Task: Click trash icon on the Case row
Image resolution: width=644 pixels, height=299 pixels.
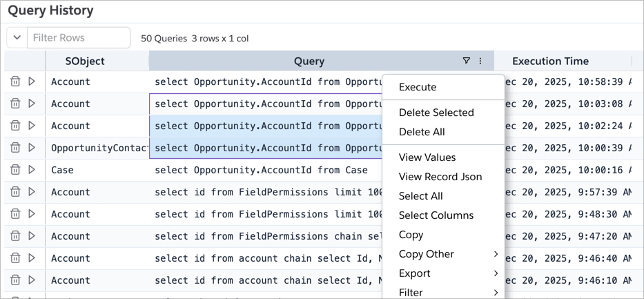Action: point(15,170)
